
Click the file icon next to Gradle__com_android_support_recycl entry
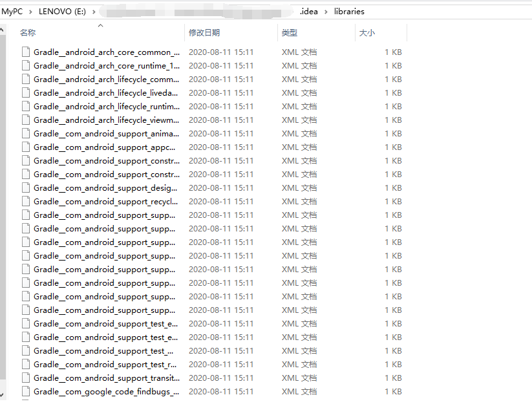pyautogui.click(x=25, y=201)
